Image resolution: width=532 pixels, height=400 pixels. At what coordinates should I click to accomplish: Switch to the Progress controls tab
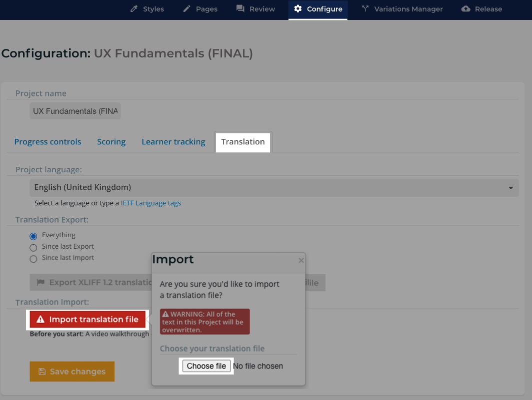pyautogui.click(x=47, y=142)
